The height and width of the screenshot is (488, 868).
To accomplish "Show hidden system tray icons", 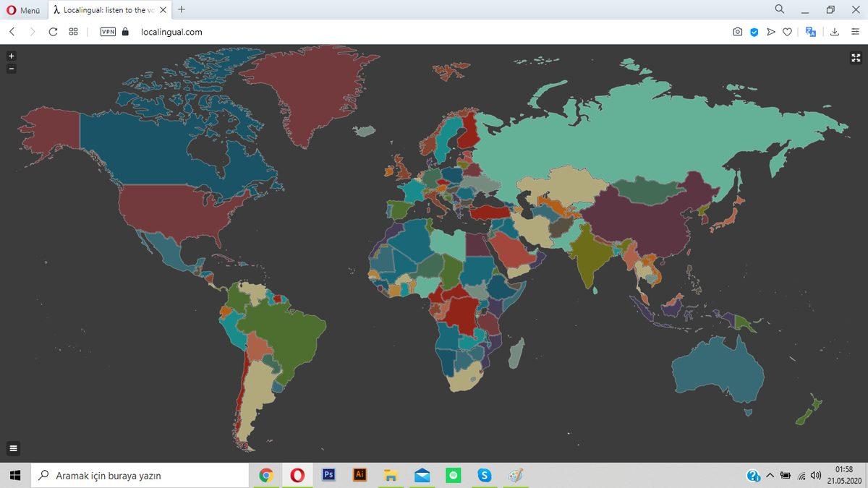I will (x=770, y=475).
